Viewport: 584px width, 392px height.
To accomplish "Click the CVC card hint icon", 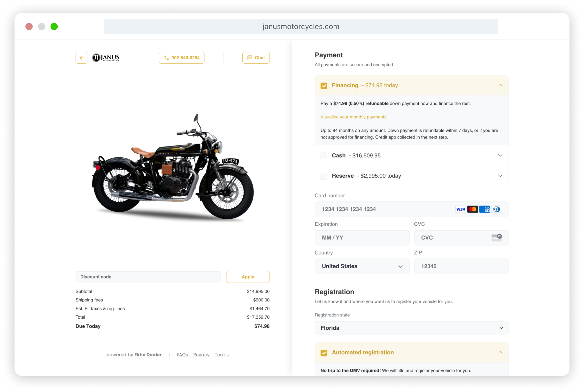I will [x=497, y=238].
